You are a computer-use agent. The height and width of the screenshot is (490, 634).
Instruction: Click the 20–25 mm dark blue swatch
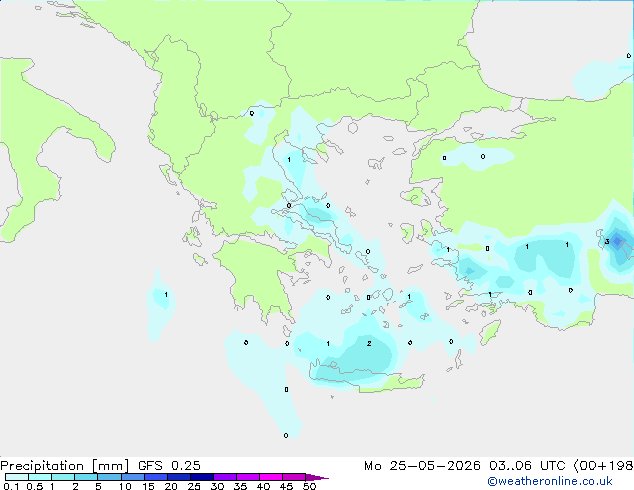[x=178, y=477]
